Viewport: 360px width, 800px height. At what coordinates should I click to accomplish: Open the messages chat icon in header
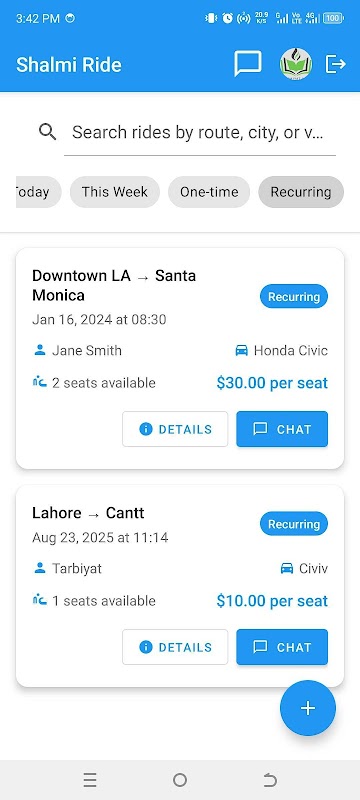pyautogui.click(x=248, y=64)
